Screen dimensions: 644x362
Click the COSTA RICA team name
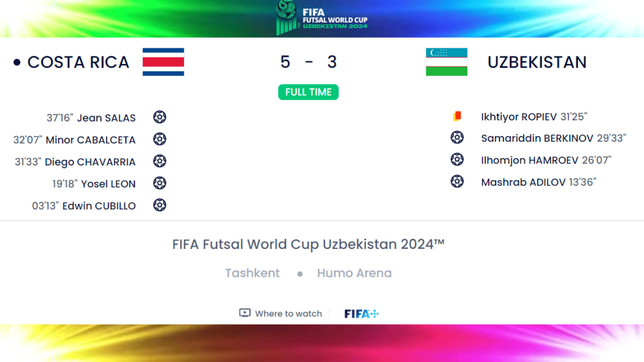(78, 62)
